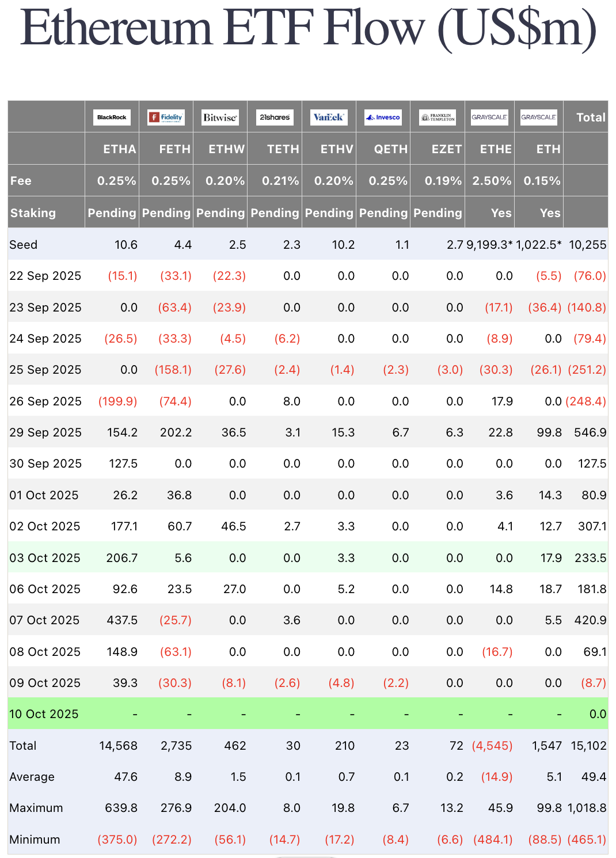Click the 14,568 ETHA total

coord(118,746)
